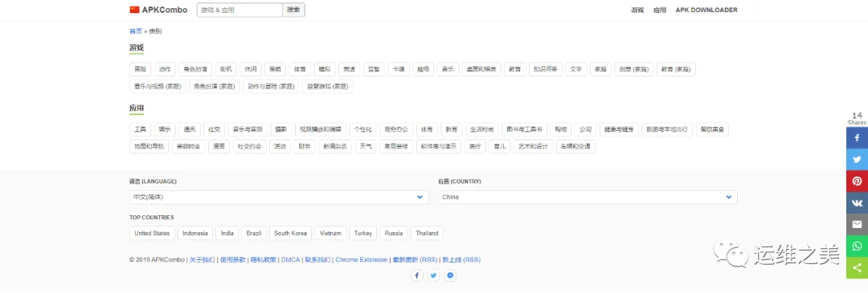This screenshot has width=868, height=293.
Task: Open the round Messenger icon in the footer
Action: pyautogui.click(x=451, y=275)
